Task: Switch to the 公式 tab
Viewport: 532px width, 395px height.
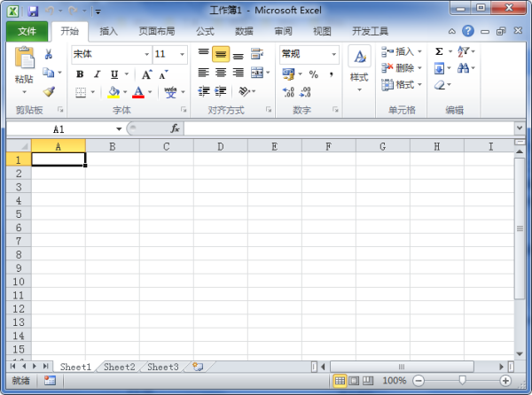Action: click(205, 31)
